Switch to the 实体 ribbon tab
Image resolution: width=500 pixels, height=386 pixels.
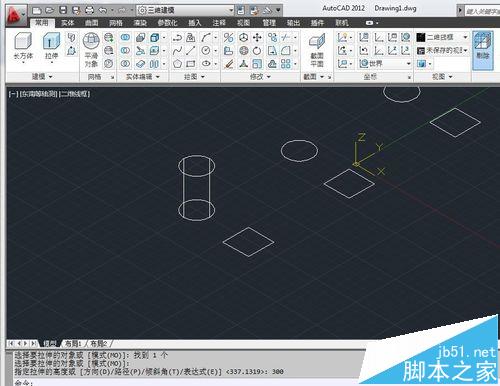tap(68, 23)
